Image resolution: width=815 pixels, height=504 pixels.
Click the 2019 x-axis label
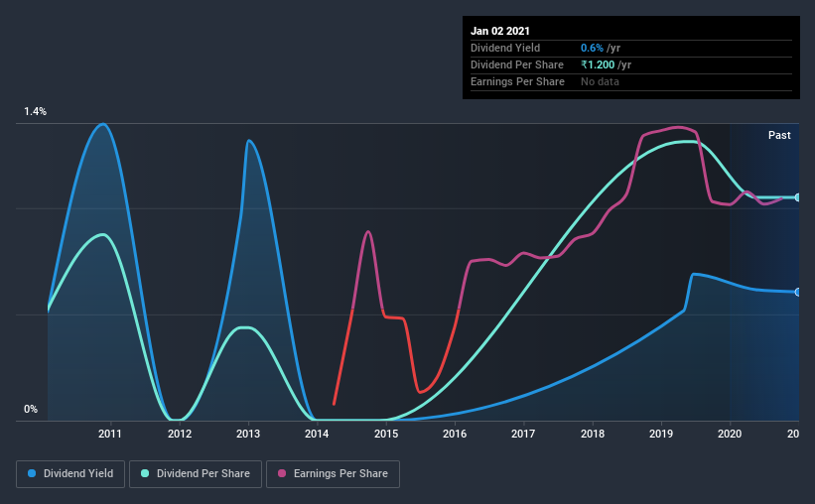pos(661,434)
